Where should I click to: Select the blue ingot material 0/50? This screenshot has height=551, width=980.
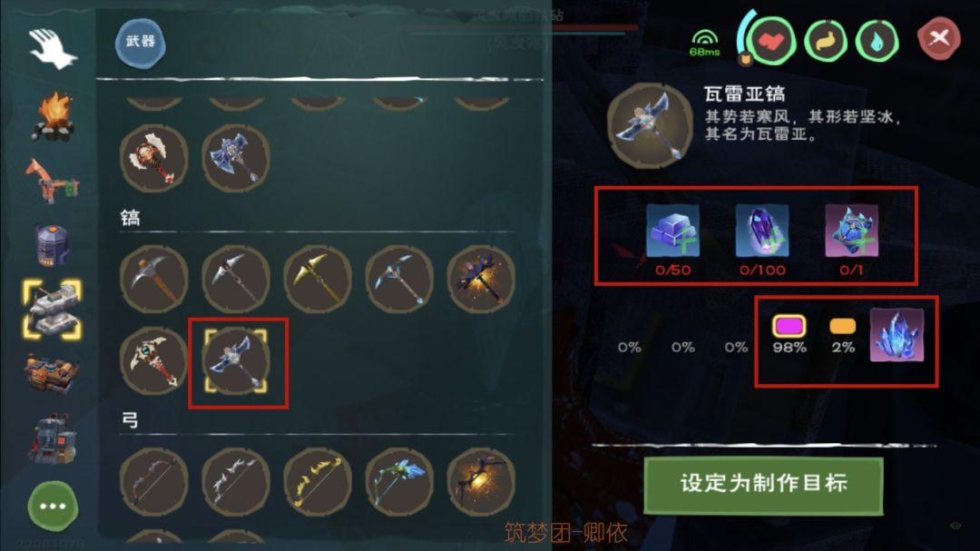[x=672, y=231]
